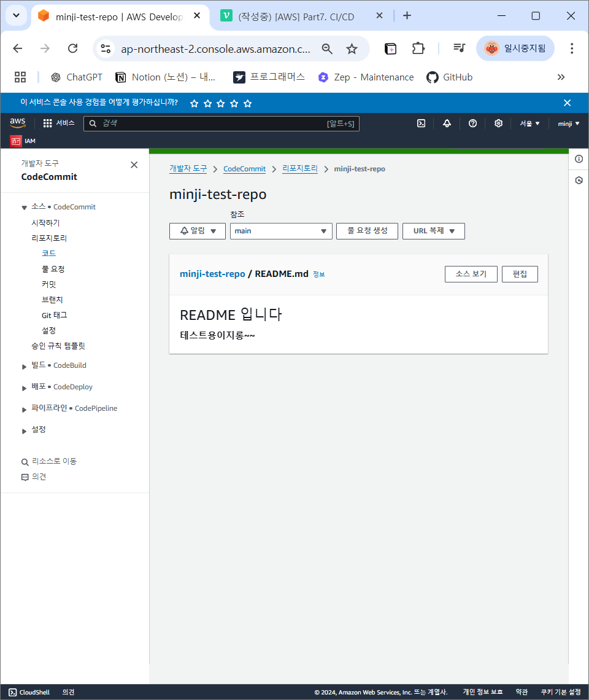Show more bookmarks chevron

(561, 77)
